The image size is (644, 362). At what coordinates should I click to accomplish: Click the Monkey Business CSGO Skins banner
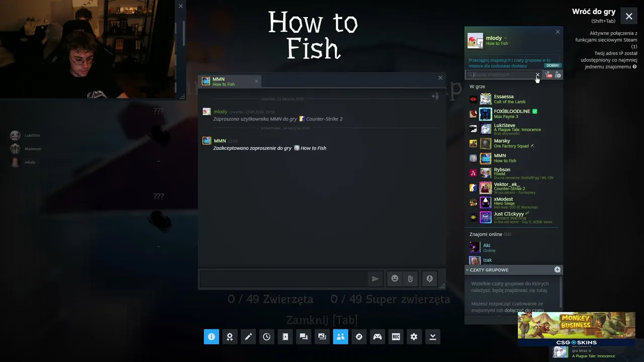pyautogui.click(x=577, y=329)
